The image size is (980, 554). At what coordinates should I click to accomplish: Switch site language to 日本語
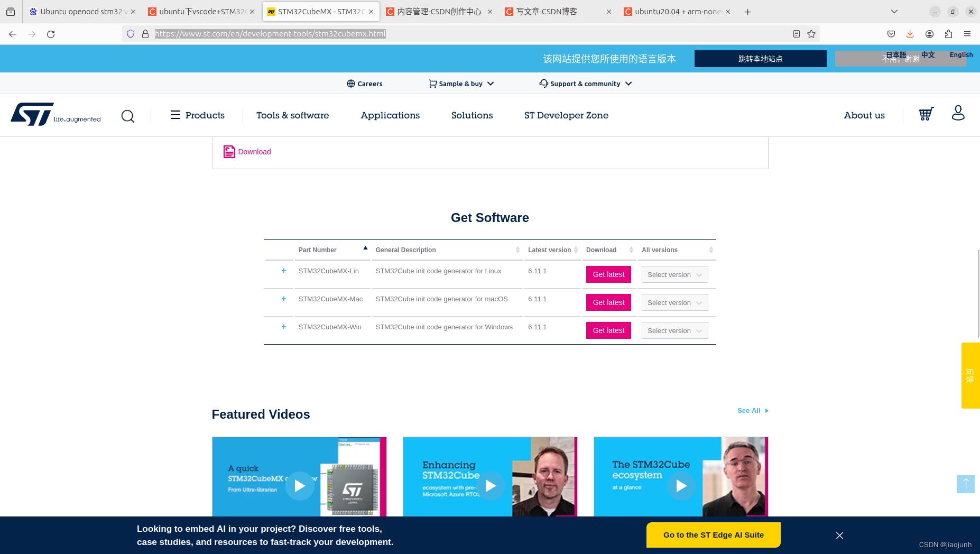point(896,54)
